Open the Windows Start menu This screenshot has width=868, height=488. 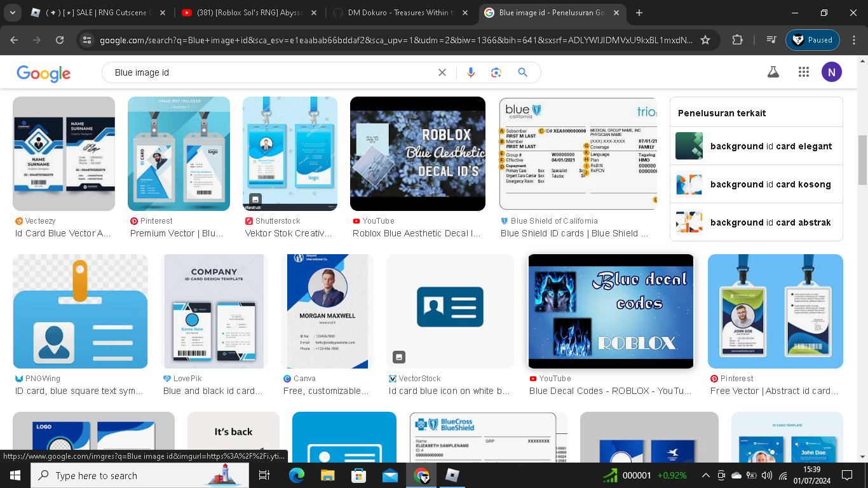[x=15, y=475]
